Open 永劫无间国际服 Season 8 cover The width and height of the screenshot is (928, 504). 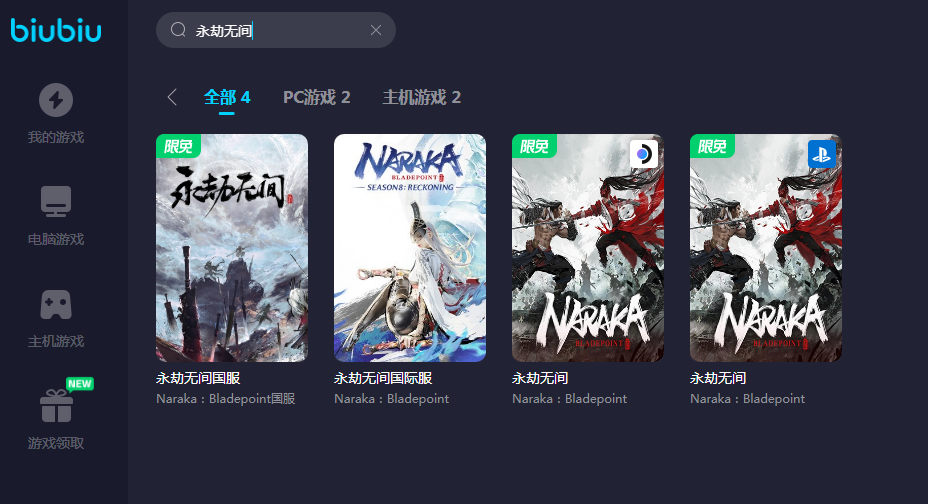click(x=410, y=248)
